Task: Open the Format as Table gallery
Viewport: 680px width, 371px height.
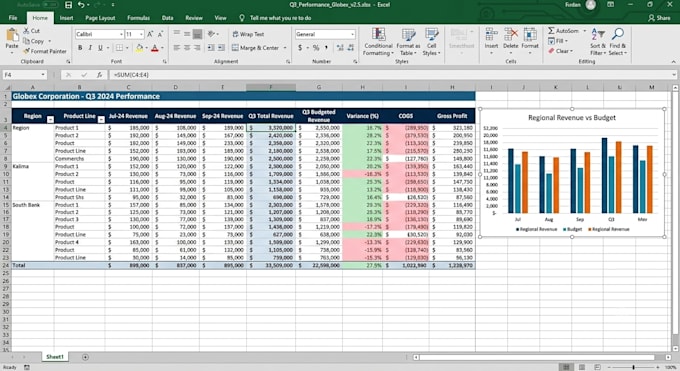Action: point(408,42)
